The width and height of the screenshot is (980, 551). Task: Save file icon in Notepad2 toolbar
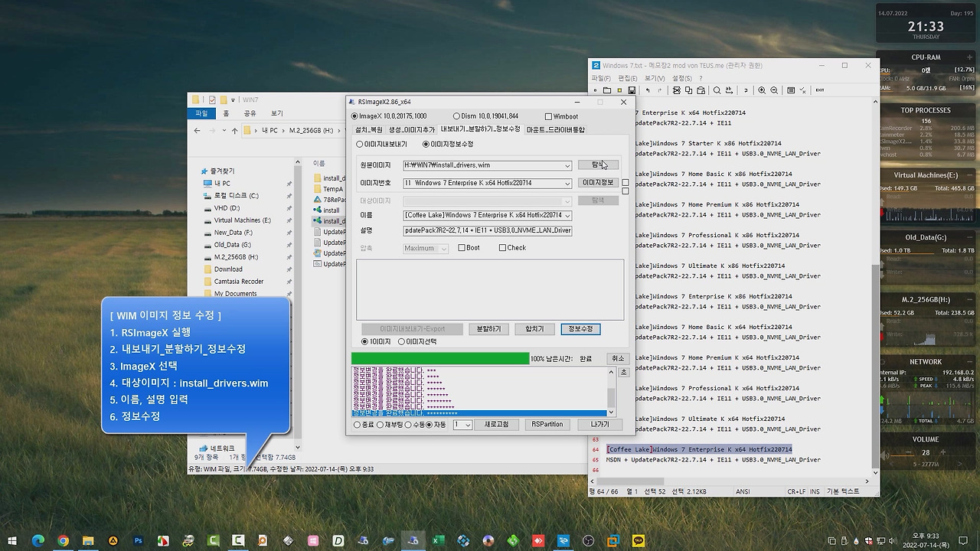[x=632, y=90]
